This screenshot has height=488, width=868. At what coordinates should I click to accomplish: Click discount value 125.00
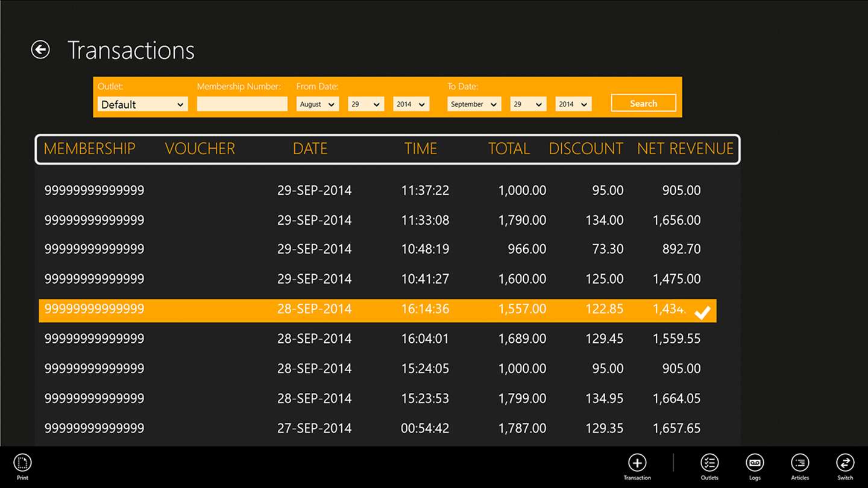(x=604, y=280)
